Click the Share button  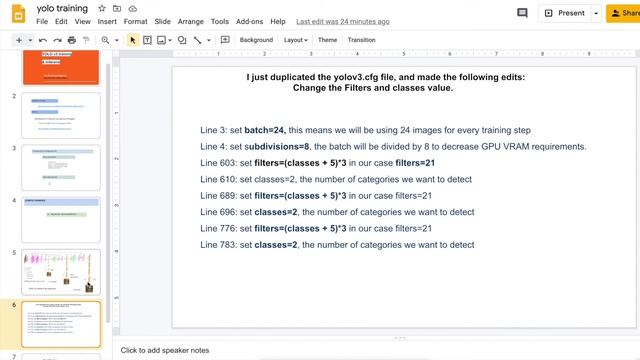tap(624, 13)
